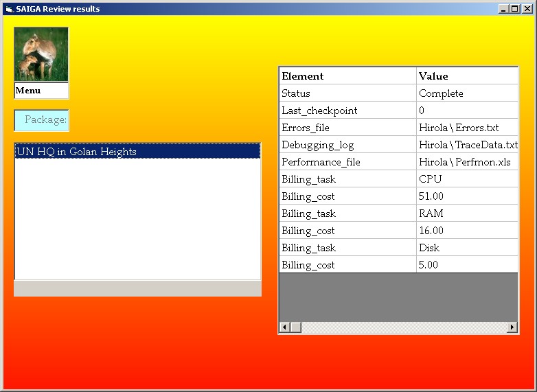Click the right scroll arrow of grid

[x=512, y=327]
